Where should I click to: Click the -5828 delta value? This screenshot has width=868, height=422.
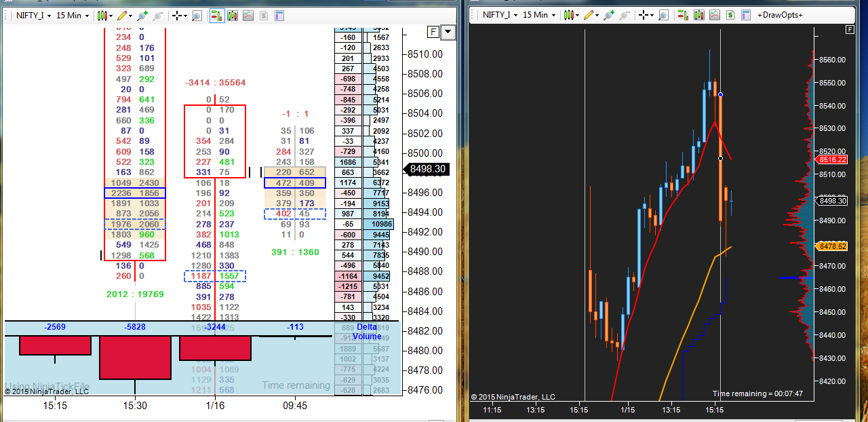[136, 327]
